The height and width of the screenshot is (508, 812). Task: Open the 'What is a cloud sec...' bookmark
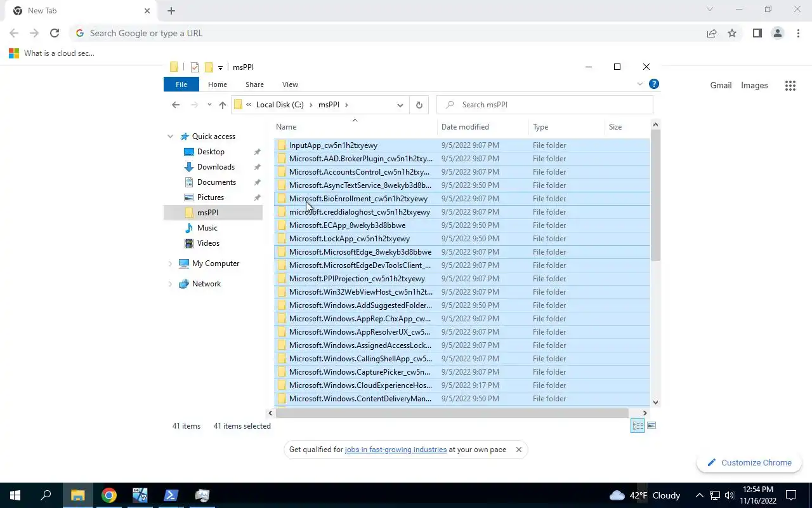point(51,53)
